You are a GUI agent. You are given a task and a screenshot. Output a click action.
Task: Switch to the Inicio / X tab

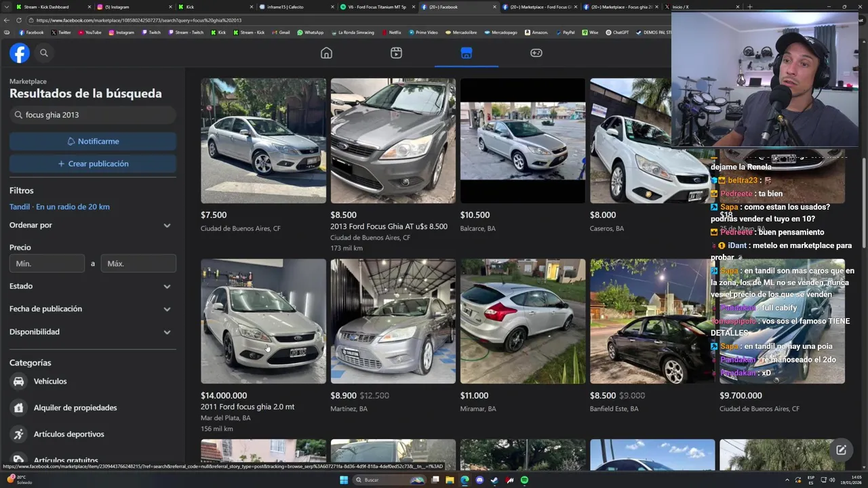702,7
